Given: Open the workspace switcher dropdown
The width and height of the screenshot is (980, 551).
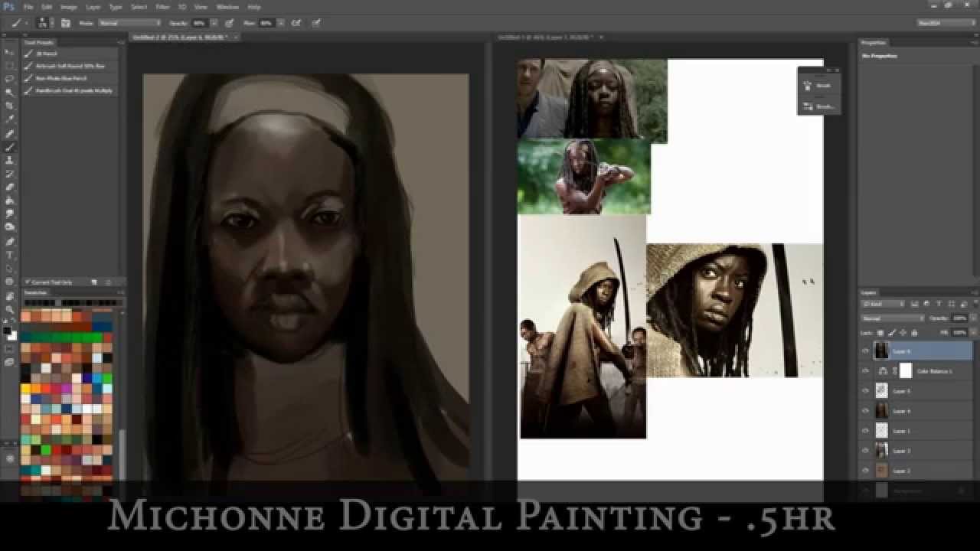Looking at the screenshot, I should click(x=945, y=23).
